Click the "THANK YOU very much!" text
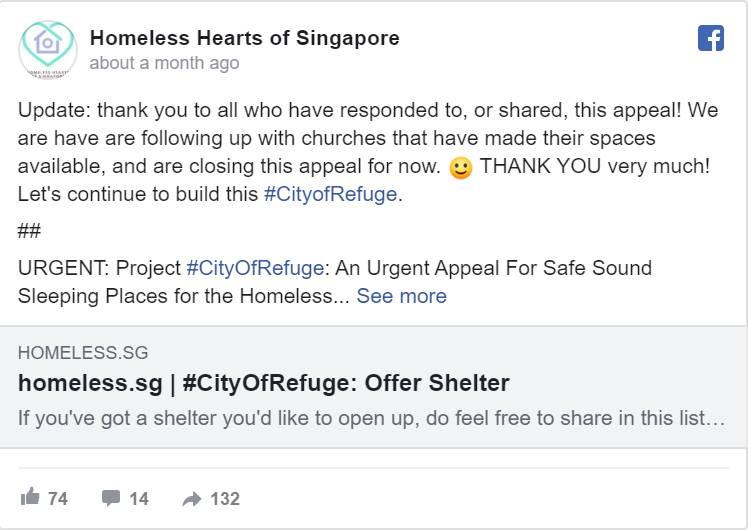 coord(595,166)
